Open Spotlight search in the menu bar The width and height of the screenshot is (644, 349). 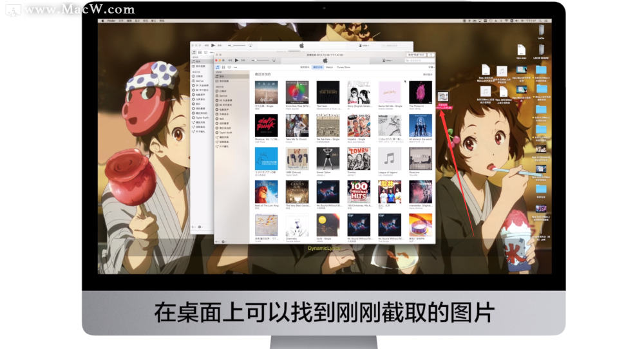tap(540, 21)
